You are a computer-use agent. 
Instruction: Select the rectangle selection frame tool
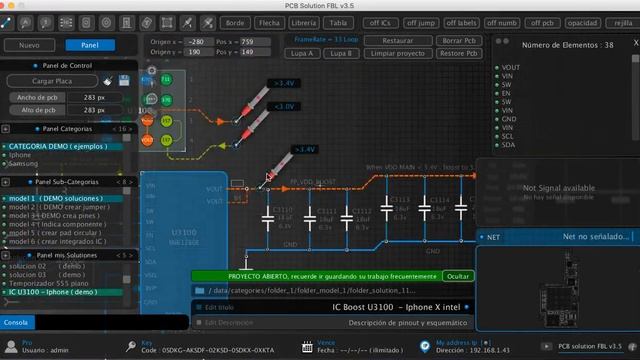pyautogui.click(x=167, y=23)
